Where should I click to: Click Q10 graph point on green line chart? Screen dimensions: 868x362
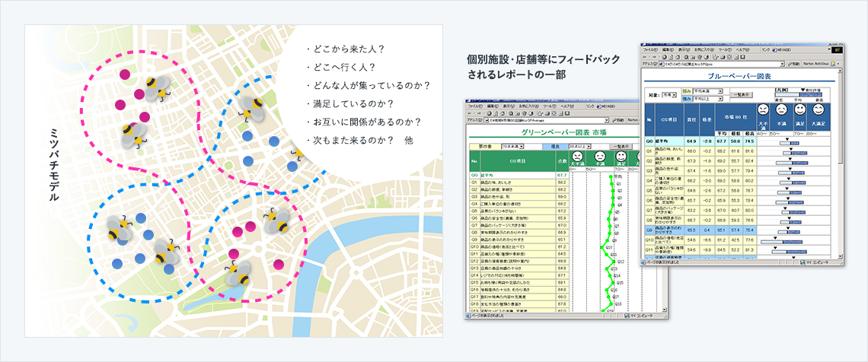602,247
